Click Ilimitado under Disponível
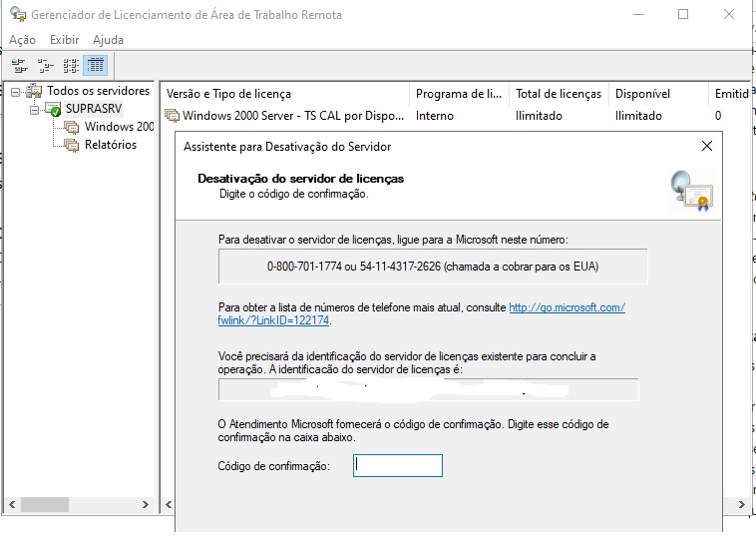 pyautogui.click(x=638, y=116)
